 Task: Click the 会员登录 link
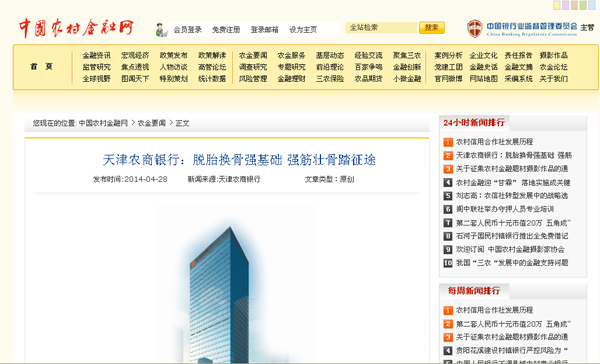(x=188, y=30)
